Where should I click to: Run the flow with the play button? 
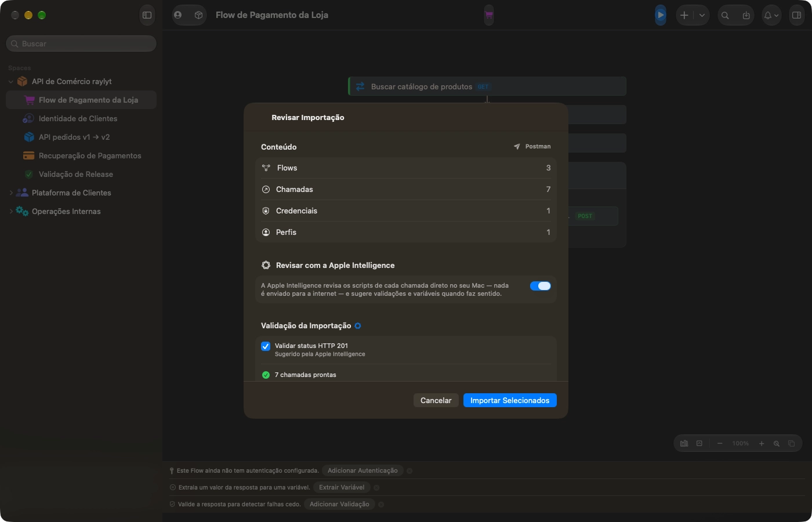tap(661, 15)
